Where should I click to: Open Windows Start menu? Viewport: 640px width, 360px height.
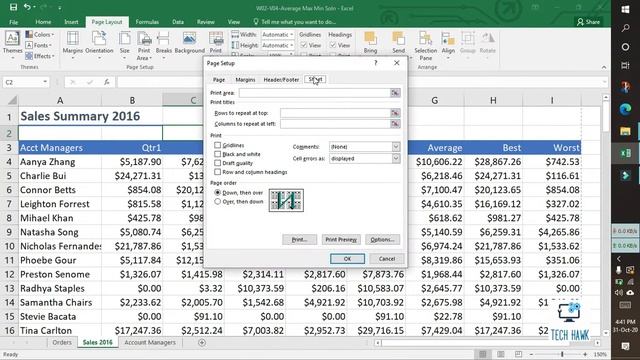click(x=625, y=9)
